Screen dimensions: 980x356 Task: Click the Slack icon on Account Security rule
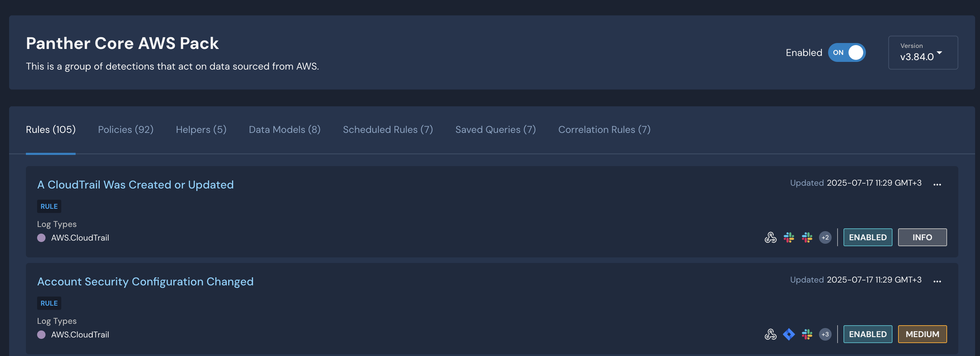(807, 334)
